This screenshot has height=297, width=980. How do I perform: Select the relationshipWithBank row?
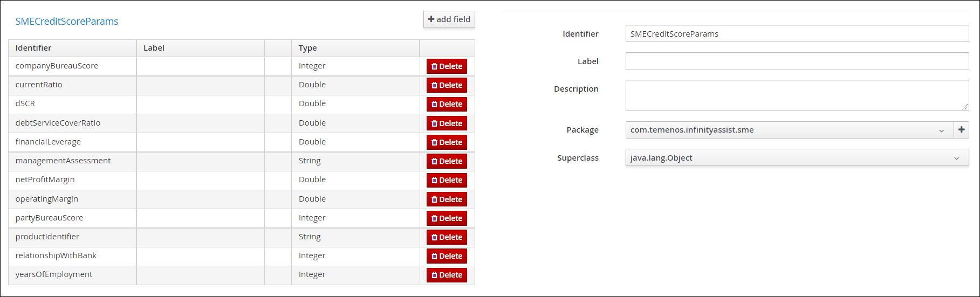[x=241, y=256]
